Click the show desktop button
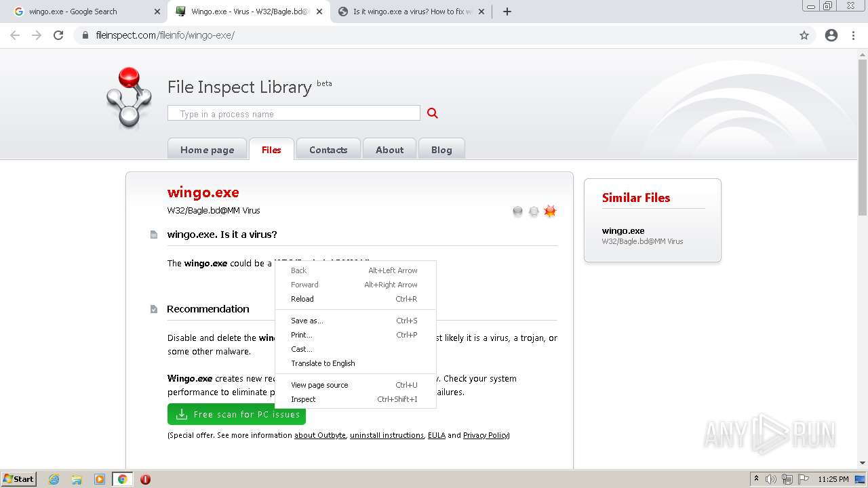This screenshot has width=868, height=488. point(861,479)
